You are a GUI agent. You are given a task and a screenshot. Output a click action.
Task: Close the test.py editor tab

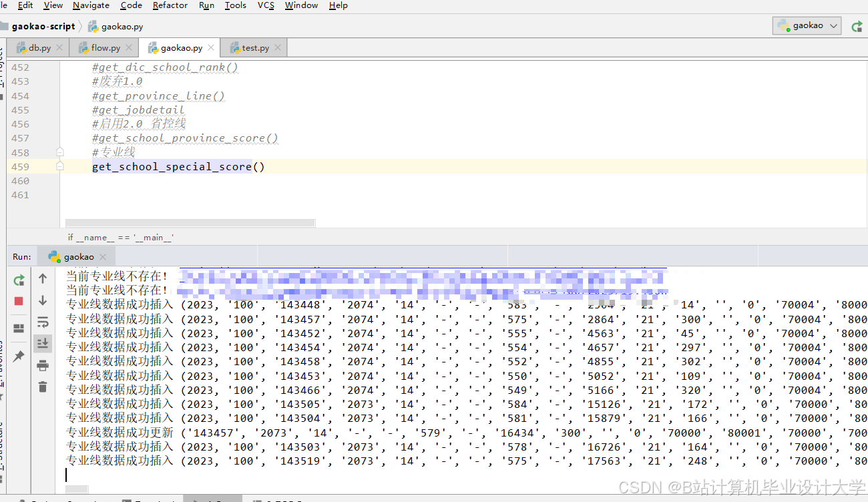point(278,48)
